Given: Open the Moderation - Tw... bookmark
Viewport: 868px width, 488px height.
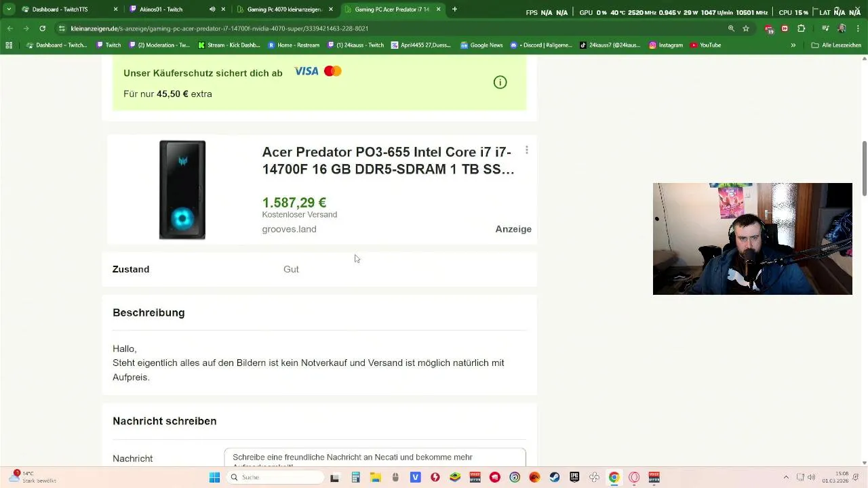Looking at the screenshot, I should pyautogui.click(x=159, y=45).
